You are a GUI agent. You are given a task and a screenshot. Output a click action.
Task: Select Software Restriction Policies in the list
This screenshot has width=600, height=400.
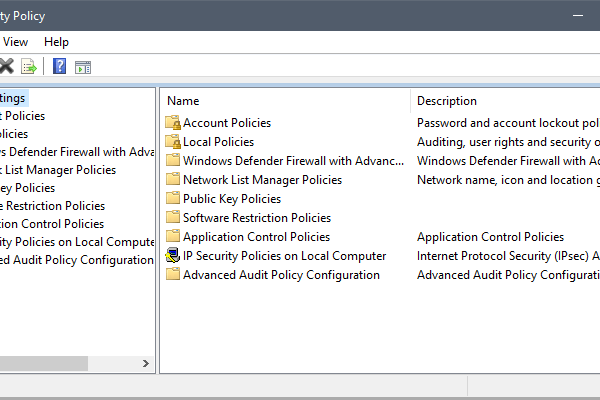(257, 218)
